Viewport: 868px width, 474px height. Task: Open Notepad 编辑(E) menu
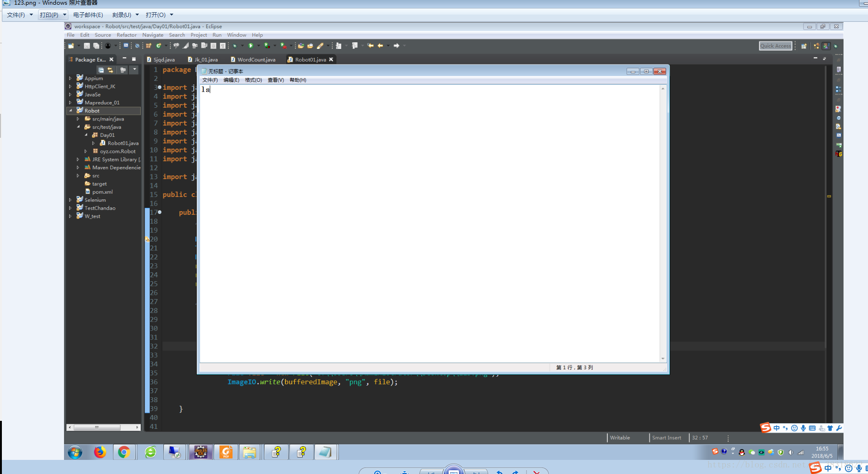click(x=231, y=80)
